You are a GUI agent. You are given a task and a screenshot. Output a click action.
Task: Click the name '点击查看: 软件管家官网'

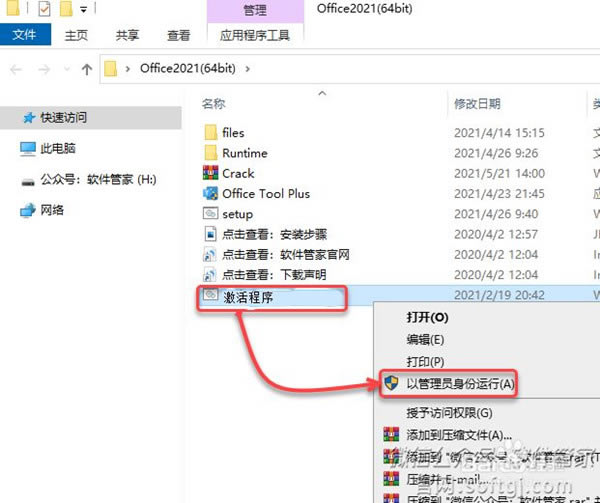click(286, 254)
